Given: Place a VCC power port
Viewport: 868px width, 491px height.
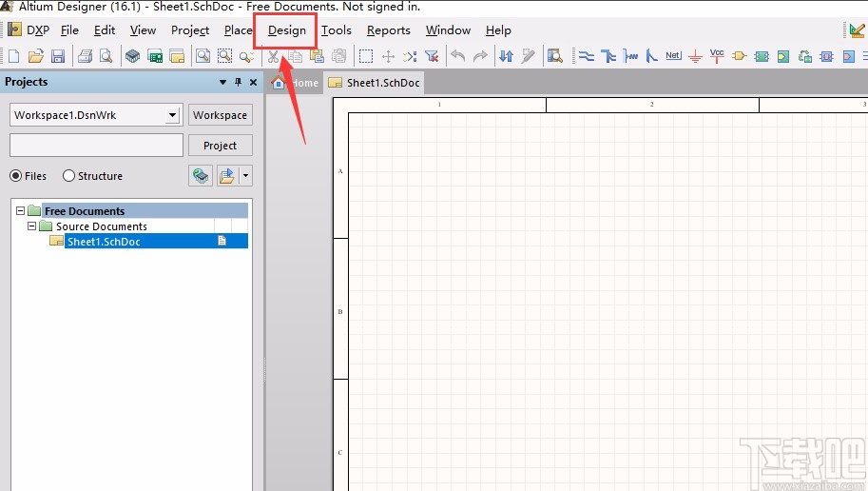Looking at the screenshot, I should 717,55.
